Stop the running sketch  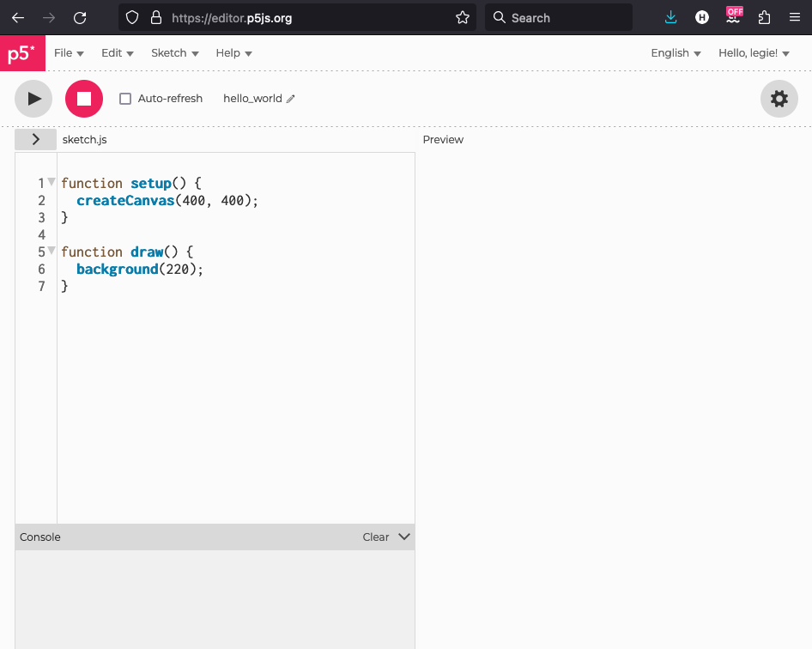click(84, 99)
